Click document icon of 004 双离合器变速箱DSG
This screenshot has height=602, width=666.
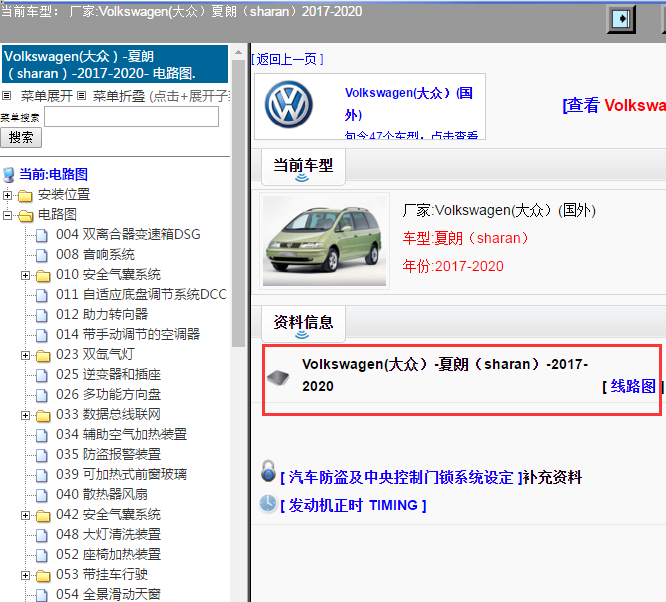point(42,235)
